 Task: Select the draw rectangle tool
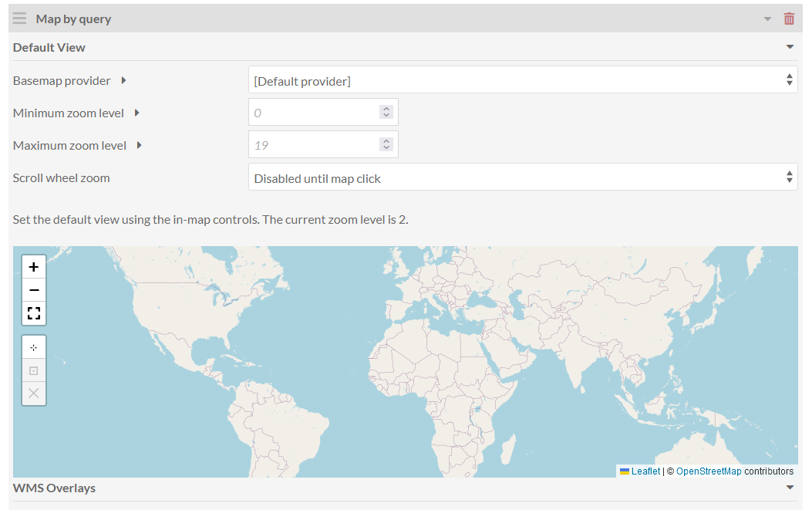tap(34, 370)
